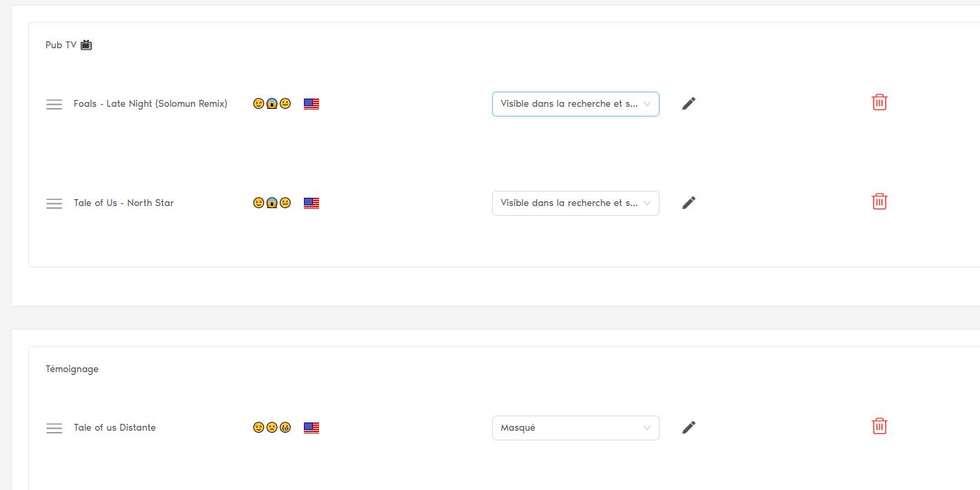Click drag handle for Foals - Late Night

(54, 104)
